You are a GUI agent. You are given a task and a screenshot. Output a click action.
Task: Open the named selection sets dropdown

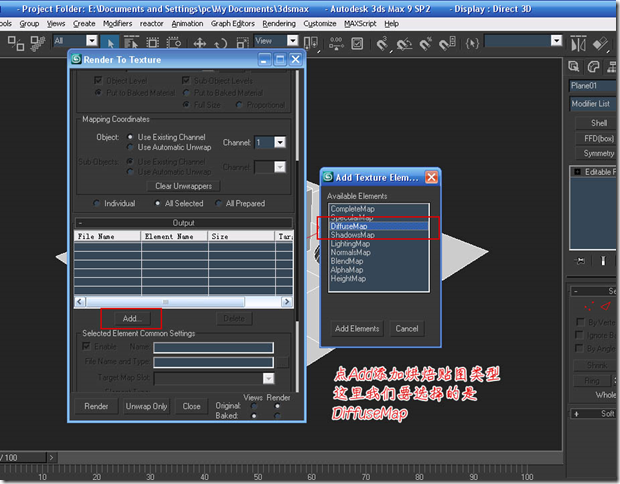coord(556,40)
